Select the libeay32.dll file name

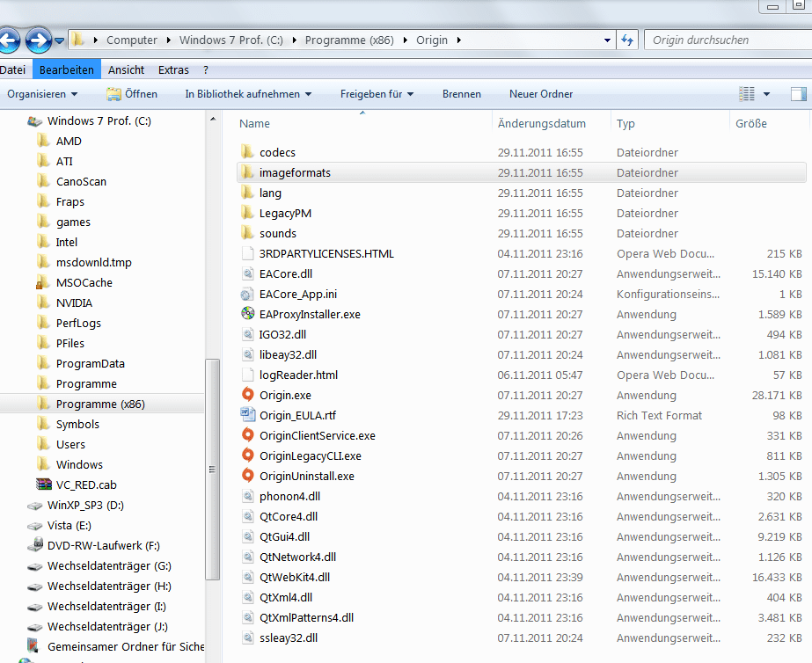click(x=288, y=354)
